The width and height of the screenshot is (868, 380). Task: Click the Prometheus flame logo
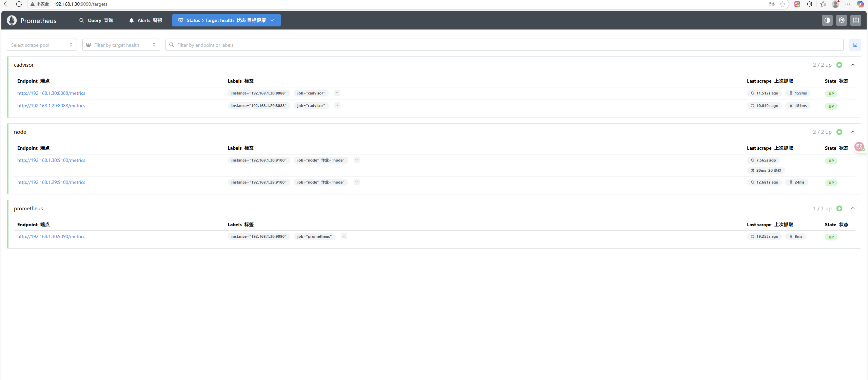click(12, 20)
